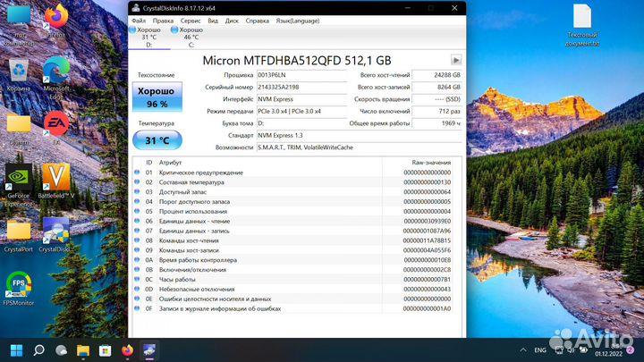644x362 pixels.
Task: Click the firmware field 0013P6LN
Action: click(x=302, y=75)
